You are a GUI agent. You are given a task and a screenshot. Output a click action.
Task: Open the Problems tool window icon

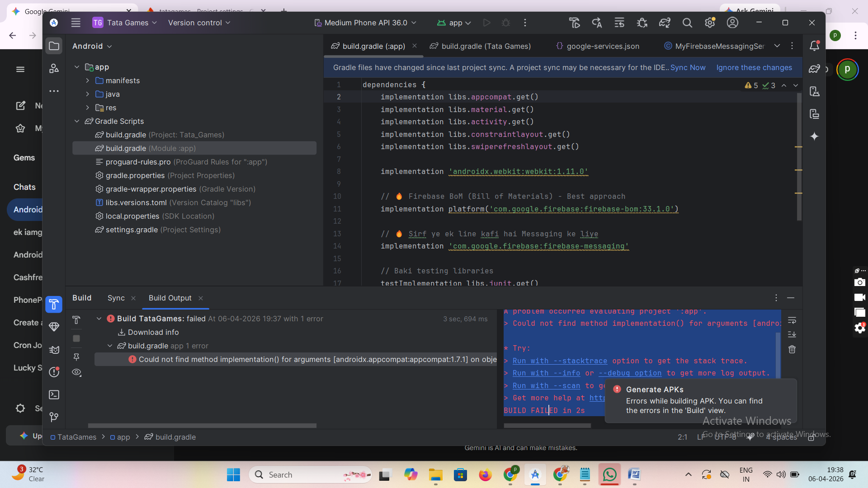(54, 372)
